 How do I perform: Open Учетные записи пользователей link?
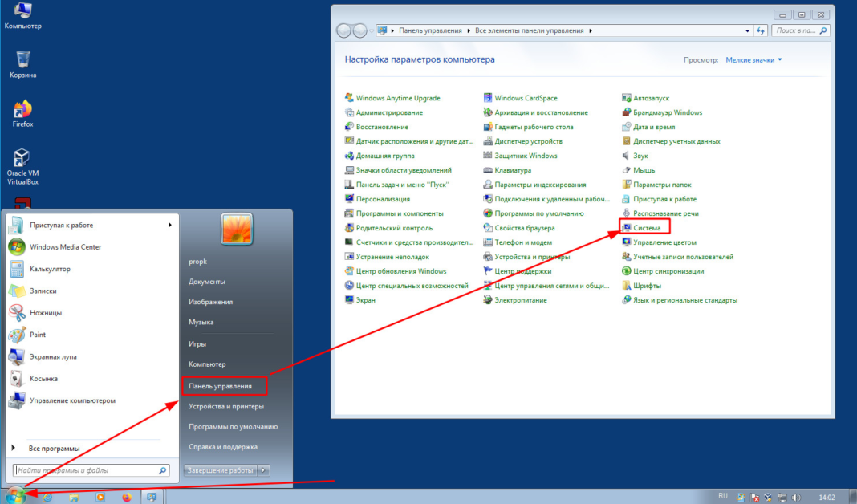coord(683,257)
